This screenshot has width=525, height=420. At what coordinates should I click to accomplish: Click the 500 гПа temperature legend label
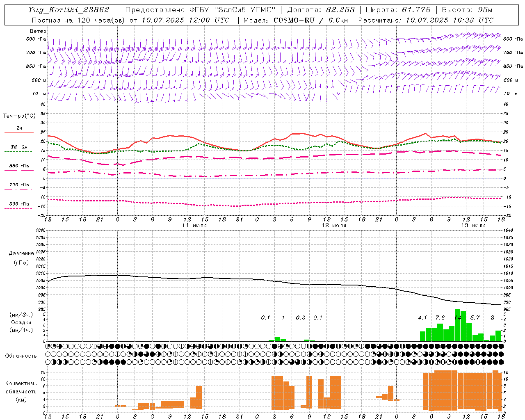coord(19,204)
